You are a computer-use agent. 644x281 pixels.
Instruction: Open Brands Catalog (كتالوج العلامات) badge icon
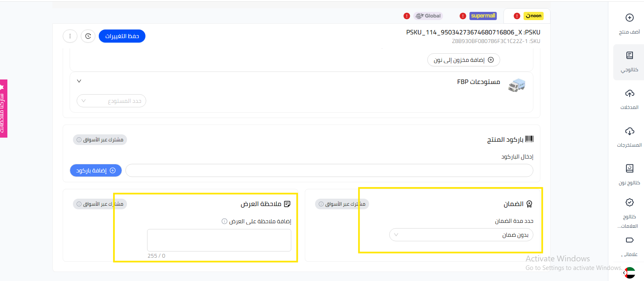[x=630, y=202]
